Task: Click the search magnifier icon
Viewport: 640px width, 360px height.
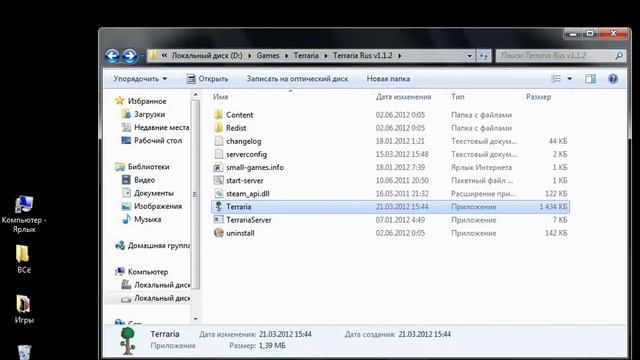Action: click(619, 56)
